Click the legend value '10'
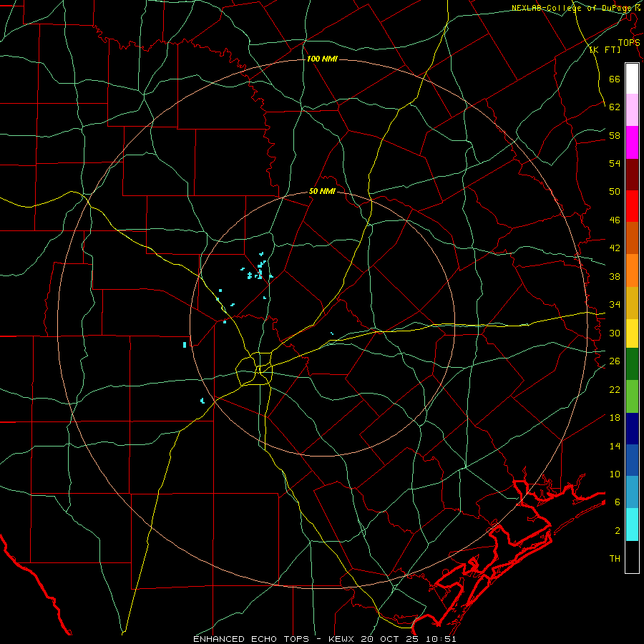Screen dimensions: 644x644 pyautogui.click(x=615, y=474)
